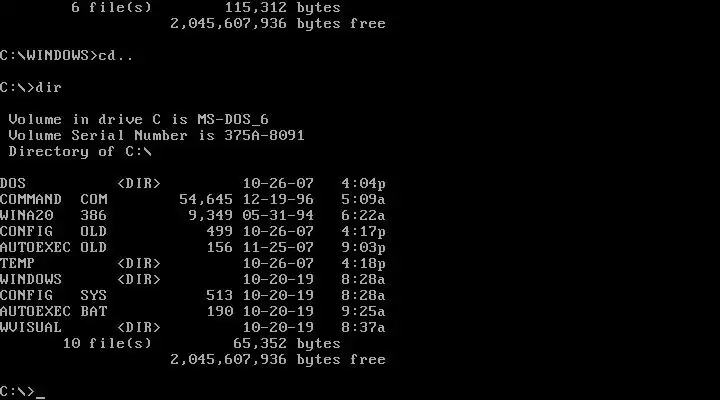This screenshot has height=400, width=720.
Task: Click the 'cd..' command text
Action: (x=116, y=56)
